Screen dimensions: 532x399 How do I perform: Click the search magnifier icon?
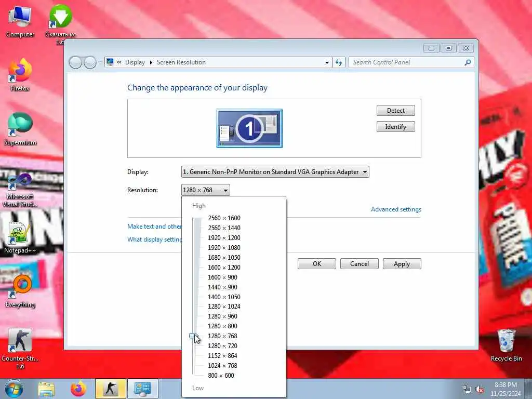pyautogui.click(x=468, y=62)
